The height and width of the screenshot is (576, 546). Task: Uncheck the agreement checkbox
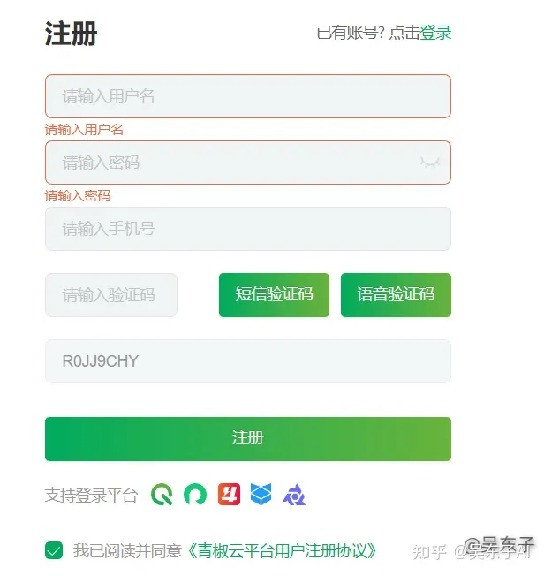[x=54, y=550]
